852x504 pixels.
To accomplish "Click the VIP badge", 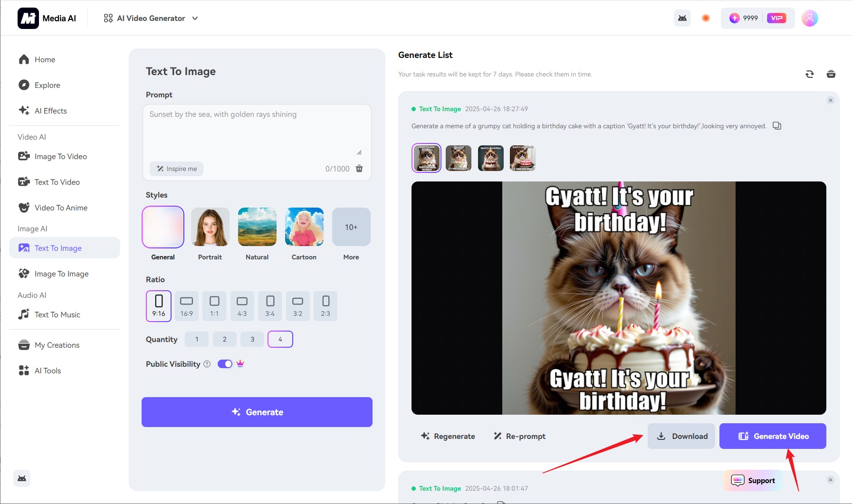I will click(x=776, y=18).
